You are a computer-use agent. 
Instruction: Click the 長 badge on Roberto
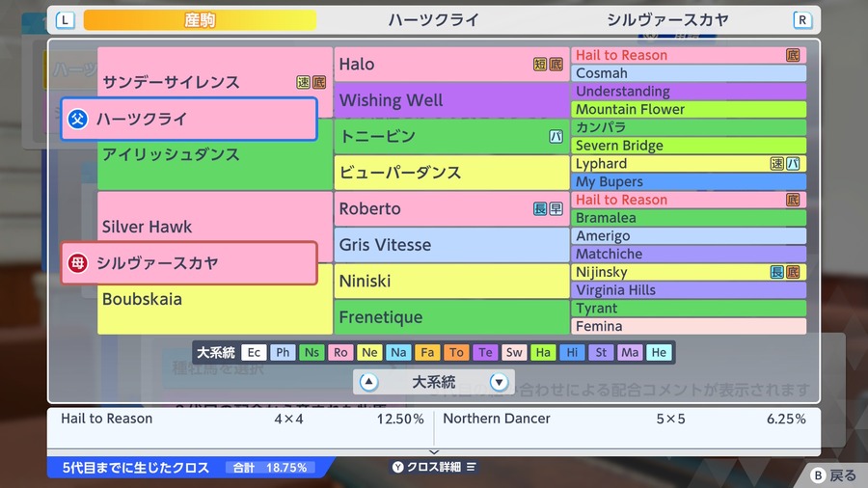pyautogui.click(x=540, y=208)
